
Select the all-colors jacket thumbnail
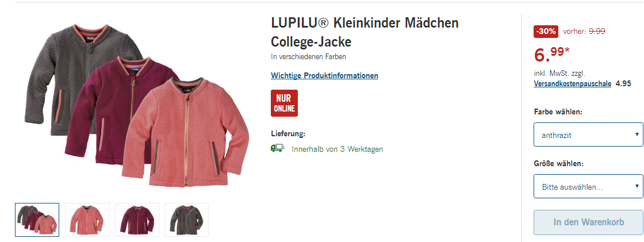click(37, 220)
